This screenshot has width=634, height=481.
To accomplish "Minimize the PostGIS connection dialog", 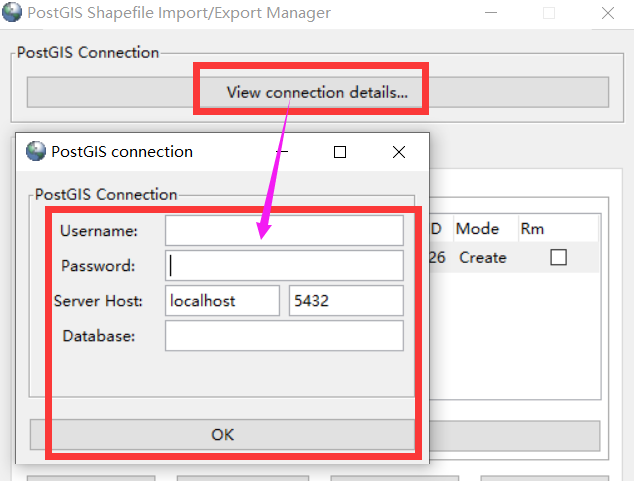I will (282, 152).
